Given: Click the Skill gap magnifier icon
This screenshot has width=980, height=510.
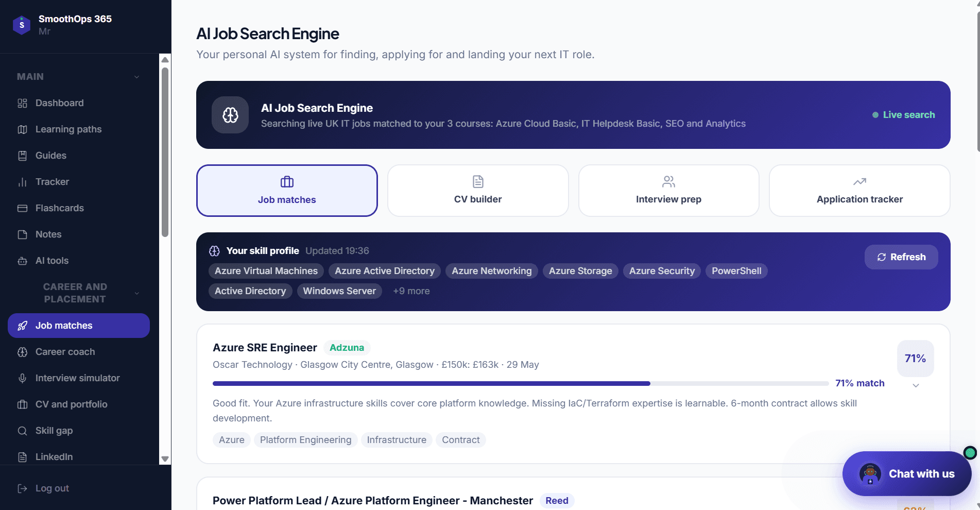Looking at the screenshot, I should click(x=22, y=431).
